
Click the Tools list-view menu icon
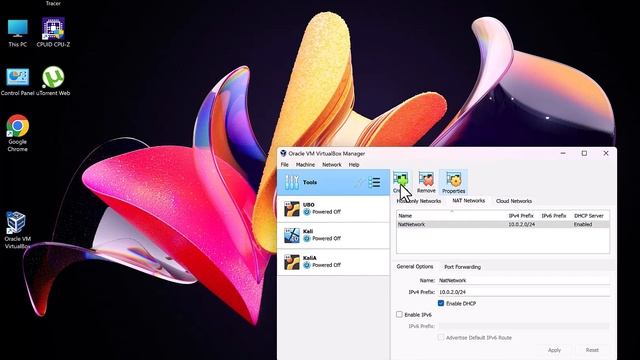(x=374, y=182)
